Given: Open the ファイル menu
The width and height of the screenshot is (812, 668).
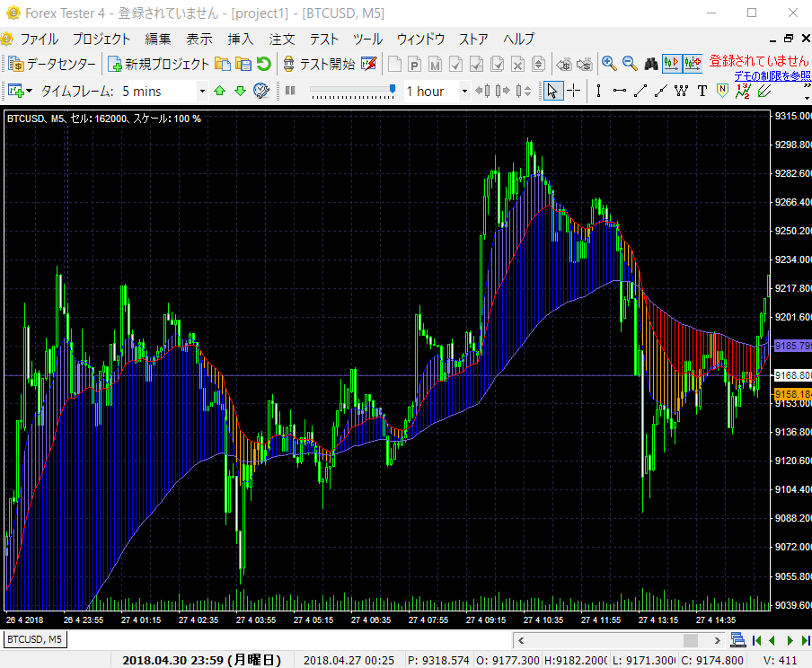Looking at the screenshot, I should (40, 39).
